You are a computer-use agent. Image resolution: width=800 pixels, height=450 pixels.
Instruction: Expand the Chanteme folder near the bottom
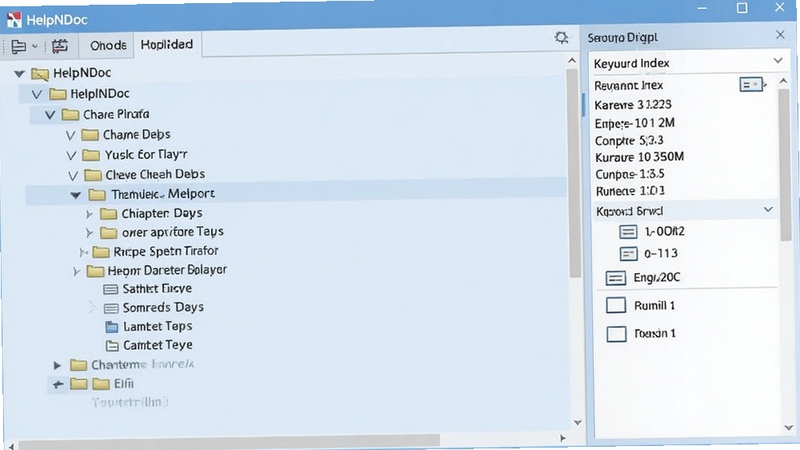coord(57,365)
